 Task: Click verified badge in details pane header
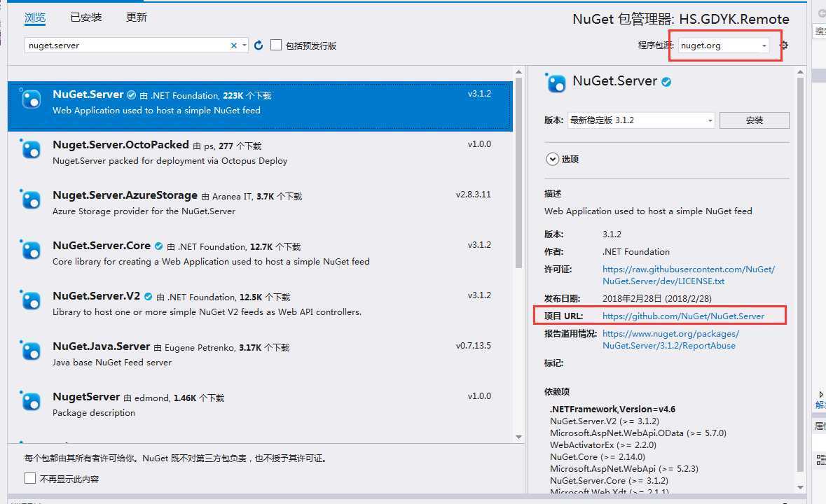pyautogui.click(x=666, y=82)
